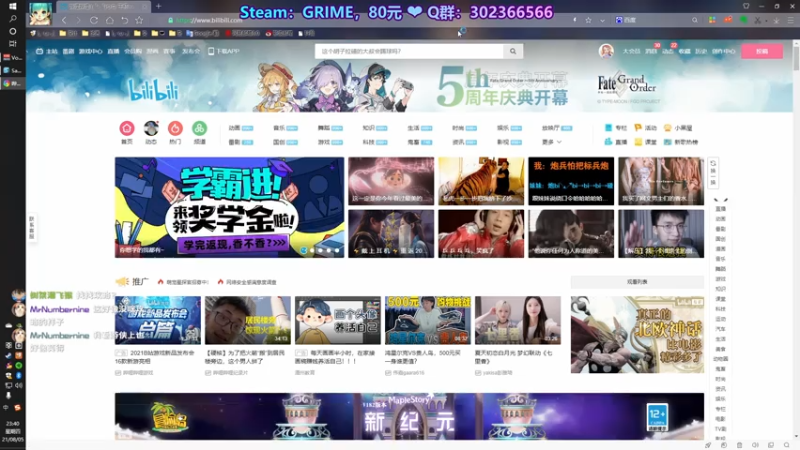Screen dimensions: 800x450
Task: Open the Windows Start button
Action: pos(12,6)
